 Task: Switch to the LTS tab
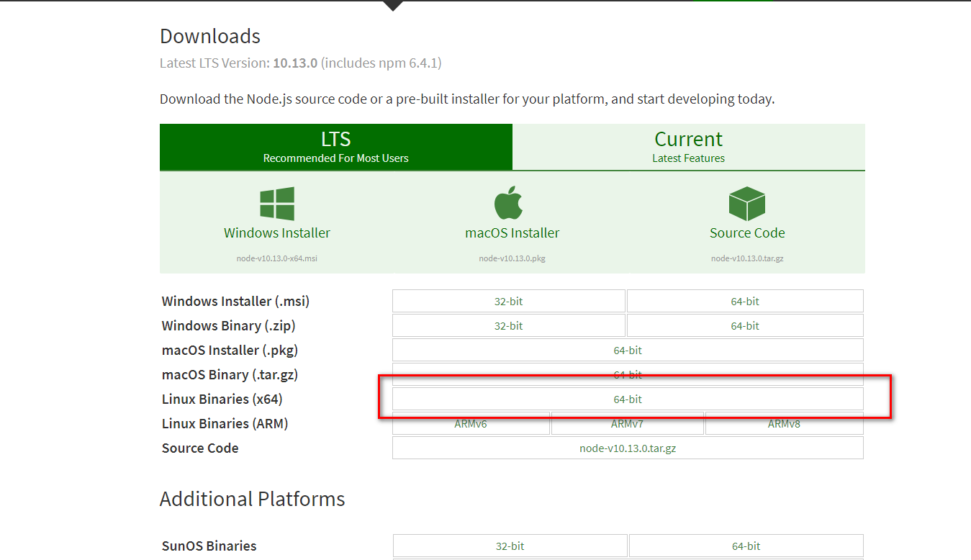coord(336,147)
